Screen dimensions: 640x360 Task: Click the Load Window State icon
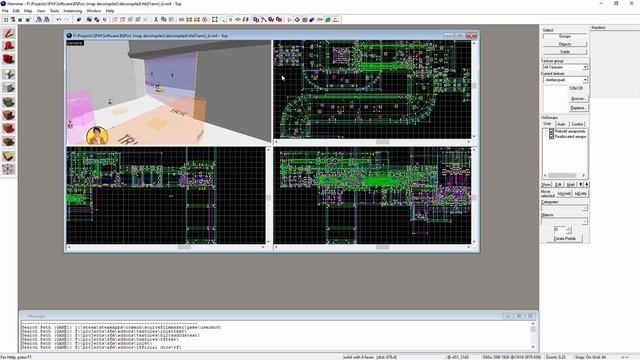pos(39,20)
